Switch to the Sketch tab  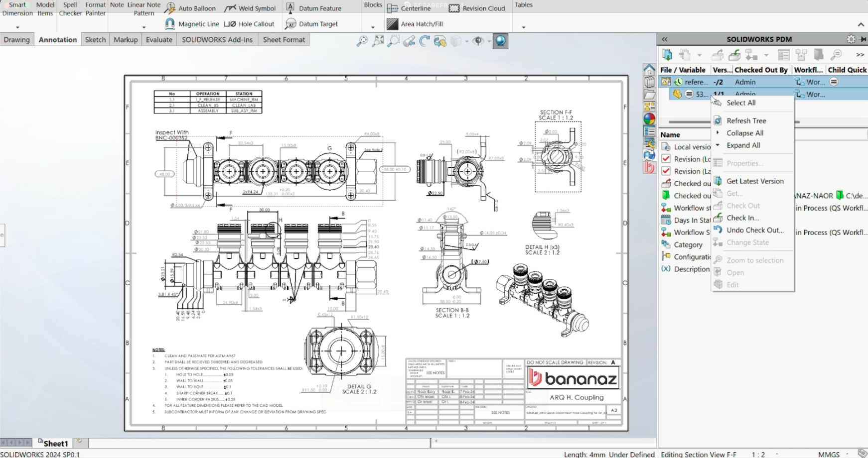click(95, 40)
